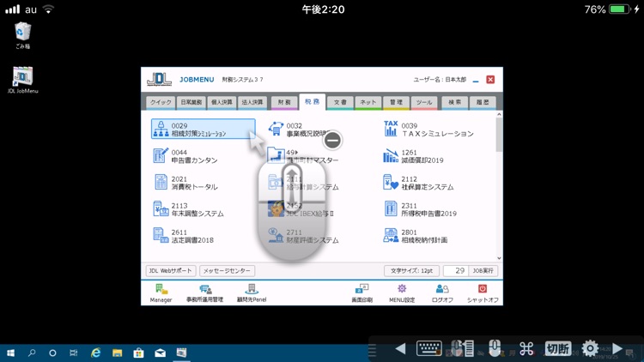
Task: Open job 0039 TAXシミュレーション
Action: pos(428,129)
